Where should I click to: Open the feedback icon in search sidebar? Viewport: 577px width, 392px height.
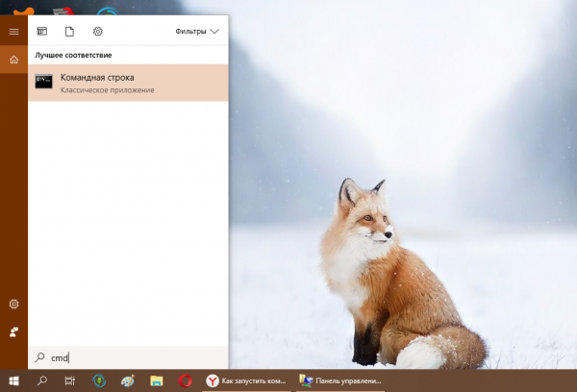click(x=13, y=331)
